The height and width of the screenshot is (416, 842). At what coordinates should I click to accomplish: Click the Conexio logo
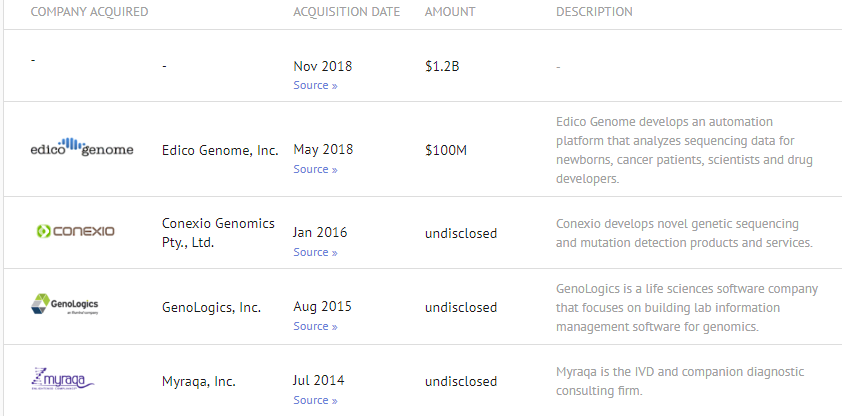75,231
